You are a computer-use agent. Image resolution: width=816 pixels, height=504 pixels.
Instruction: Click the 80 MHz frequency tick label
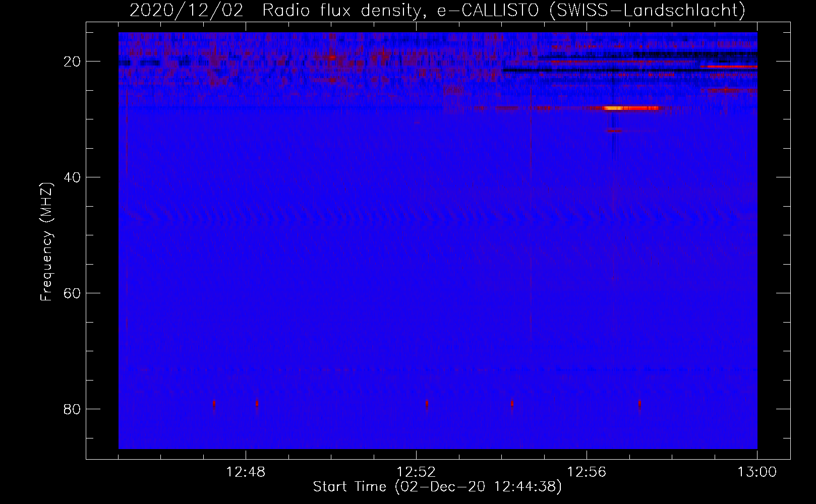(x=72, y=409)
